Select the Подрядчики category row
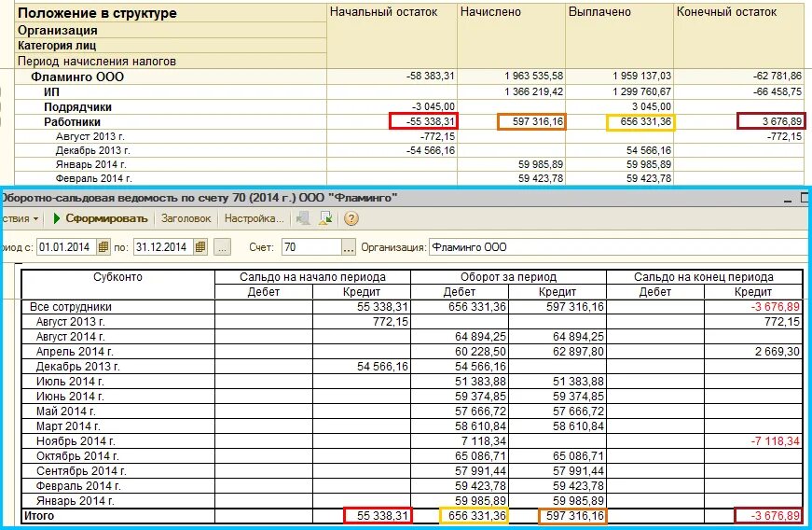812x530 pixels. point(408,106)
